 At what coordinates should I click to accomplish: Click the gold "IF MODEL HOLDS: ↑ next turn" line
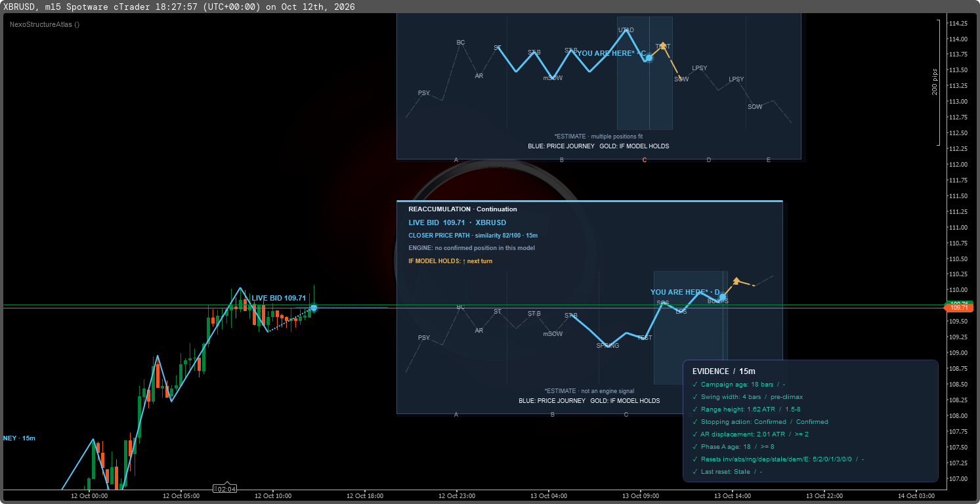pos(450,261)
